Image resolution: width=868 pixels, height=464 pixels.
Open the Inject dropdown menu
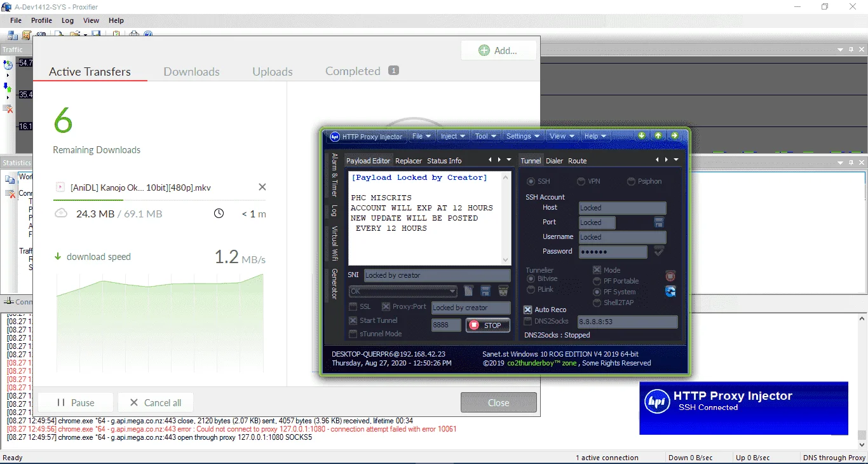point(453,136)
